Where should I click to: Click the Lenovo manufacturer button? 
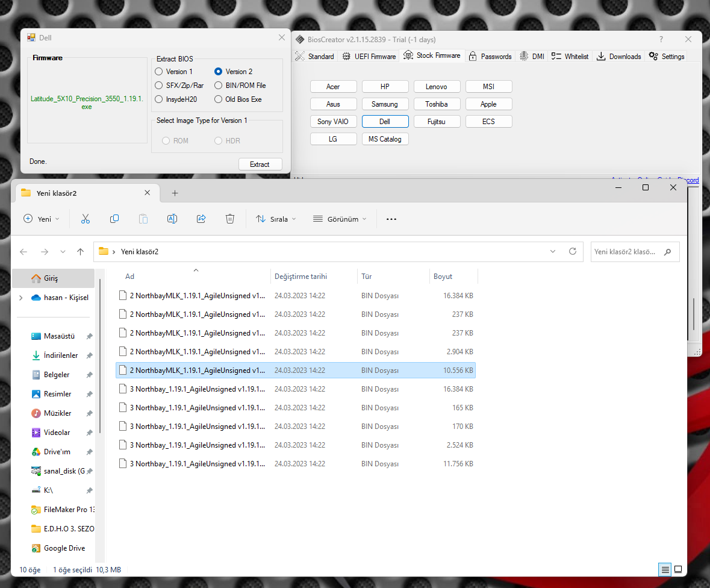point(437,87)
